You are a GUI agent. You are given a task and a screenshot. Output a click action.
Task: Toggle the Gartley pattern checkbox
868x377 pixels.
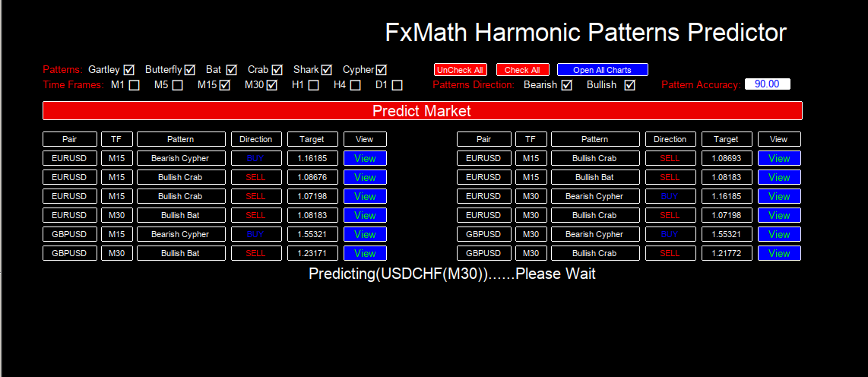pos(129,70)
